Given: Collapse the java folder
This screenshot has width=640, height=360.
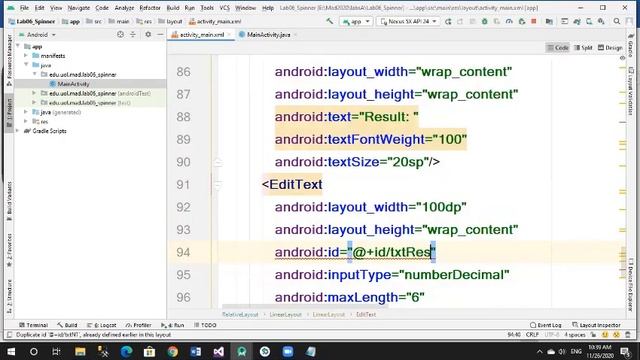Looking at the screenshot, I should (x=26, y=65).
